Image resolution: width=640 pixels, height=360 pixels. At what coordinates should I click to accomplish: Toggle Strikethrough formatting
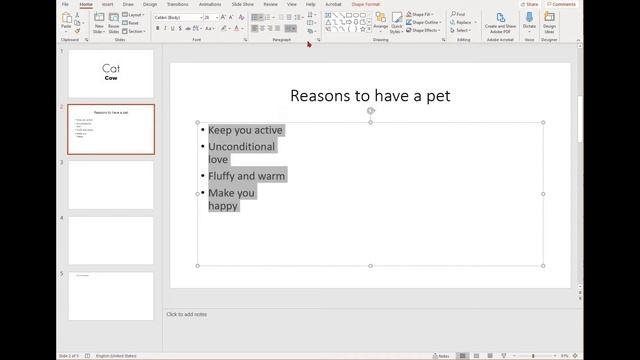click(x=188, y=29)
